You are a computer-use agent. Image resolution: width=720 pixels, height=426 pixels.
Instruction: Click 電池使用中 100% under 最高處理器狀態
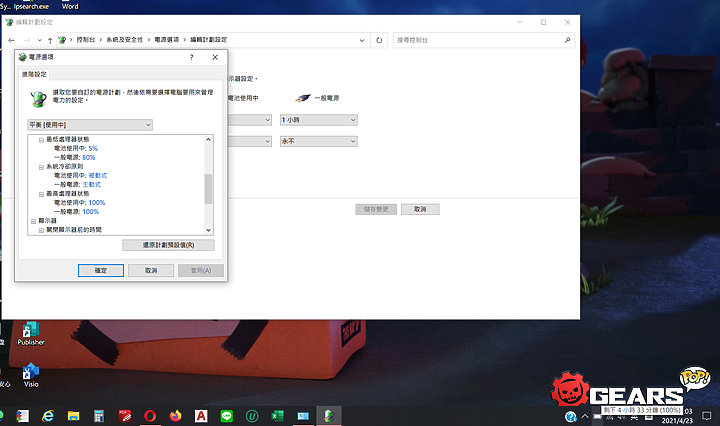[x=97, y=202]
